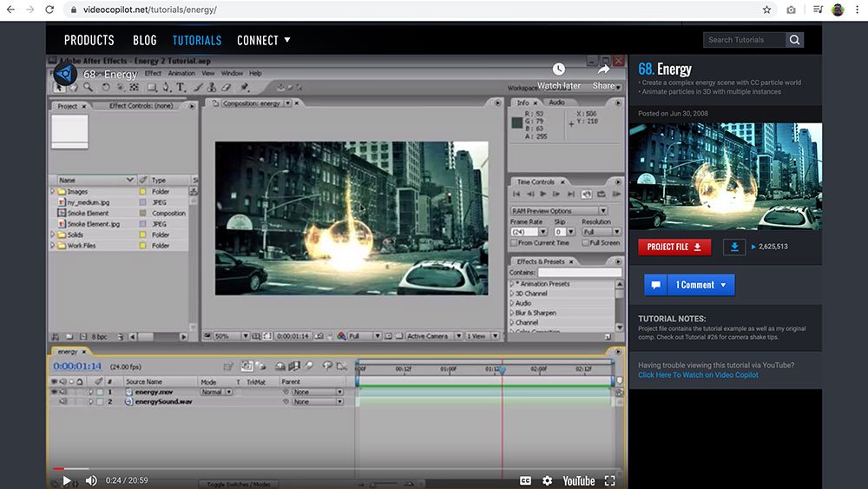Click the video progress bar

[339, 468]
